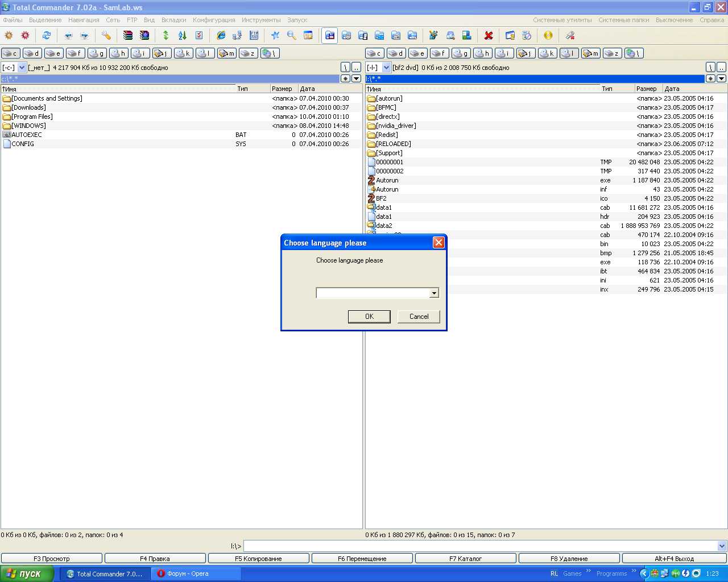Switch left panel to drive z

coord(248,53)
